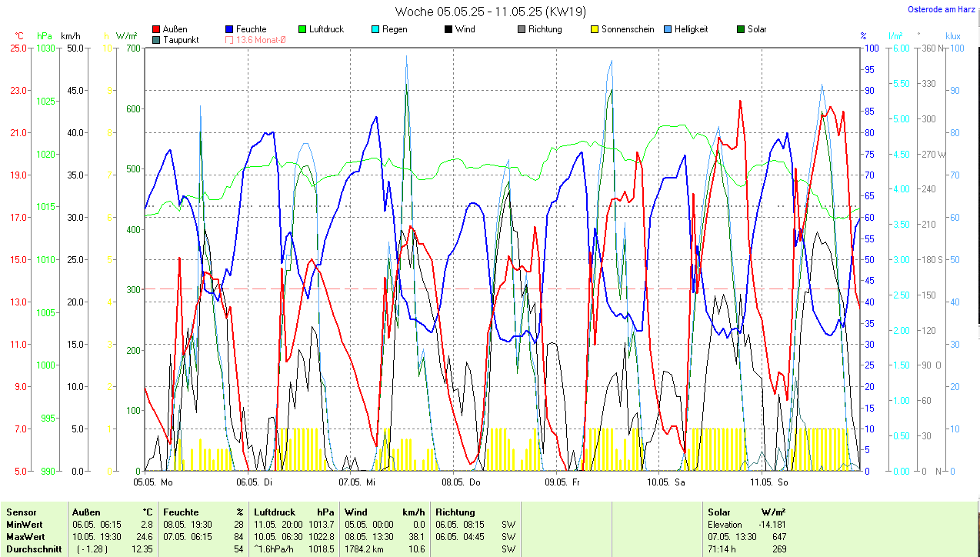Open the Osterode am Harz link
980x557 pixels.
[x=941, y=10]
